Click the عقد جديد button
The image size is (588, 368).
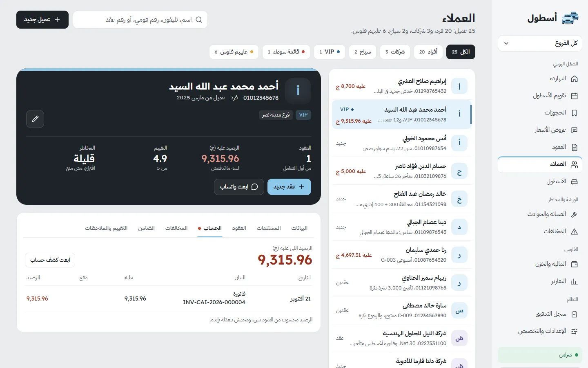click(x=289, y=187)
